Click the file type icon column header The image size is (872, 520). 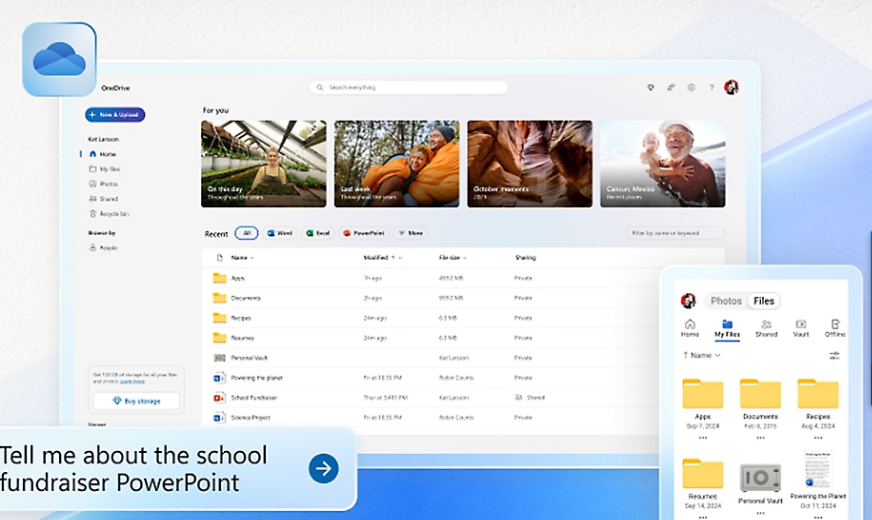[x=219, y=257]
